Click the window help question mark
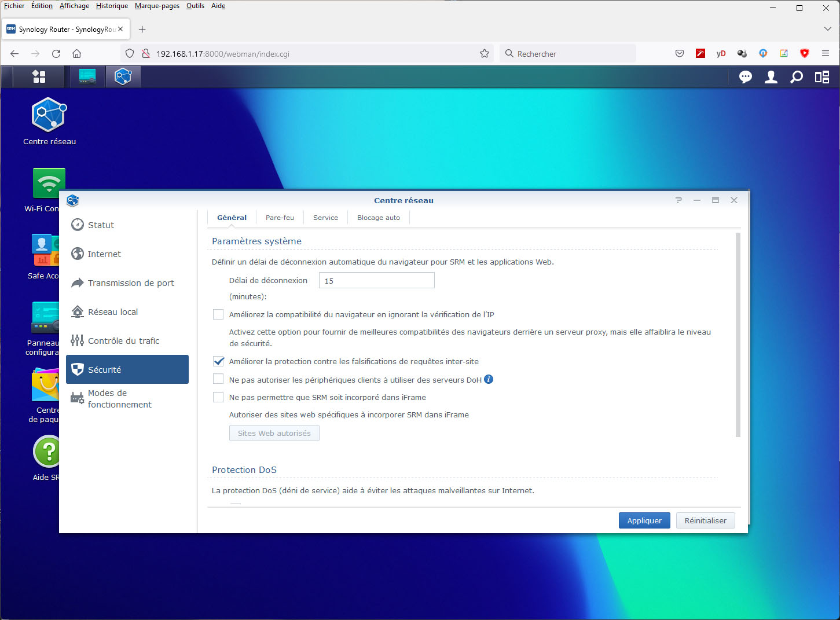840x620 pixels. point(678,200)
